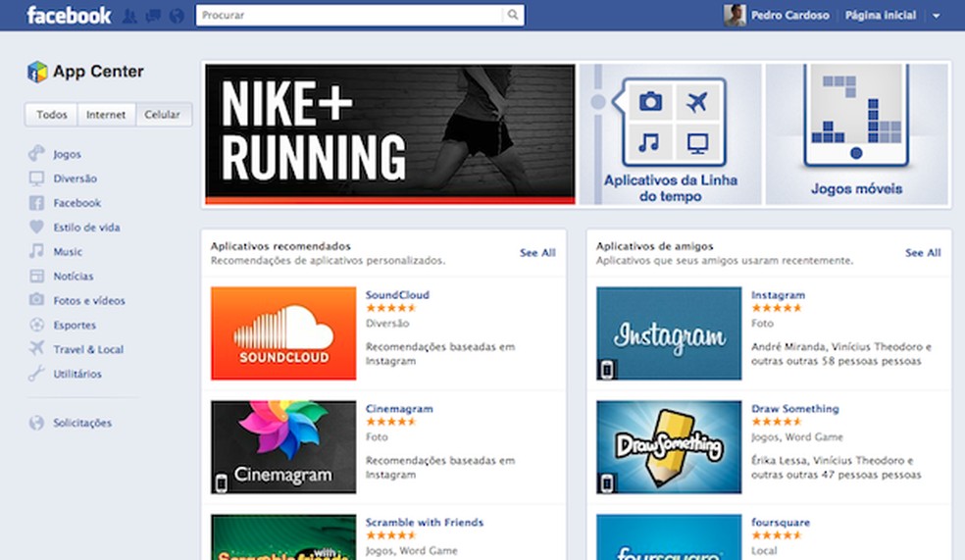Viewport: 965px width, 560px height.
Task: Open Esportes category
Action: pos(75,325)
